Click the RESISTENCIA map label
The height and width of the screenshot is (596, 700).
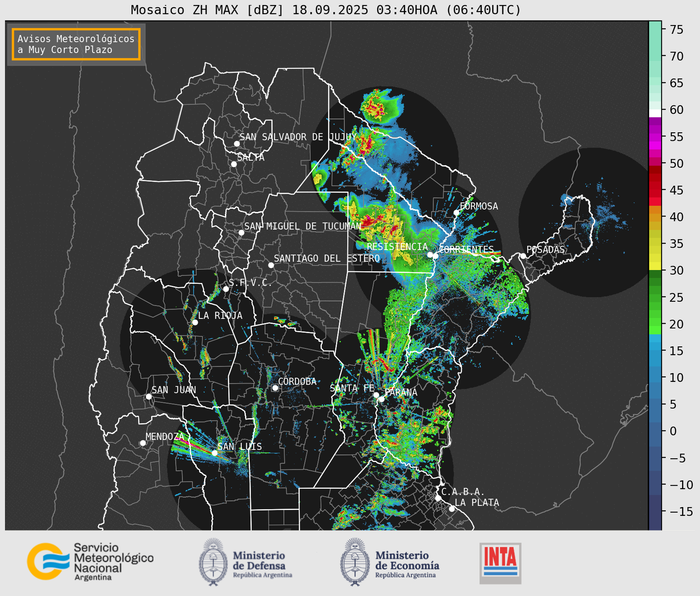[397, 247]
